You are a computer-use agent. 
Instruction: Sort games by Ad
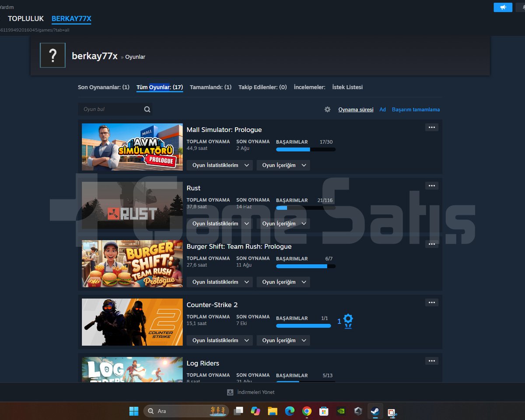pos(383,109)
